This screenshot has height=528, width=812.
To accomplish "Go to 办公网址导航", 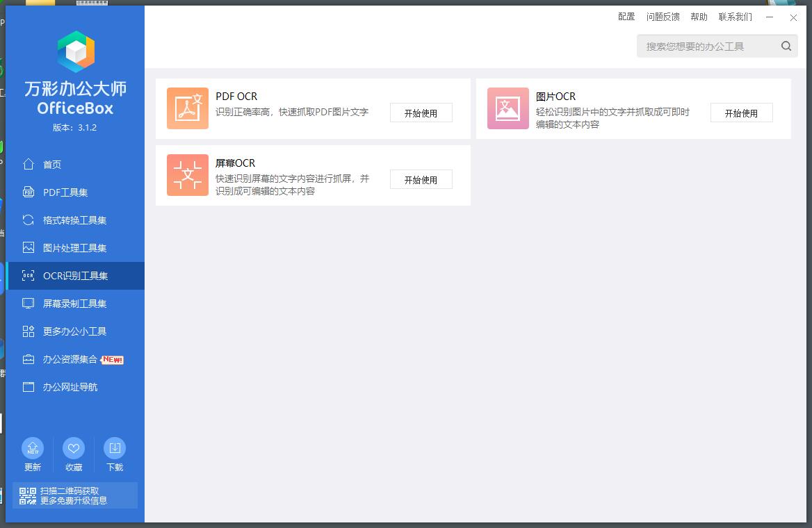I will (75, 387).
